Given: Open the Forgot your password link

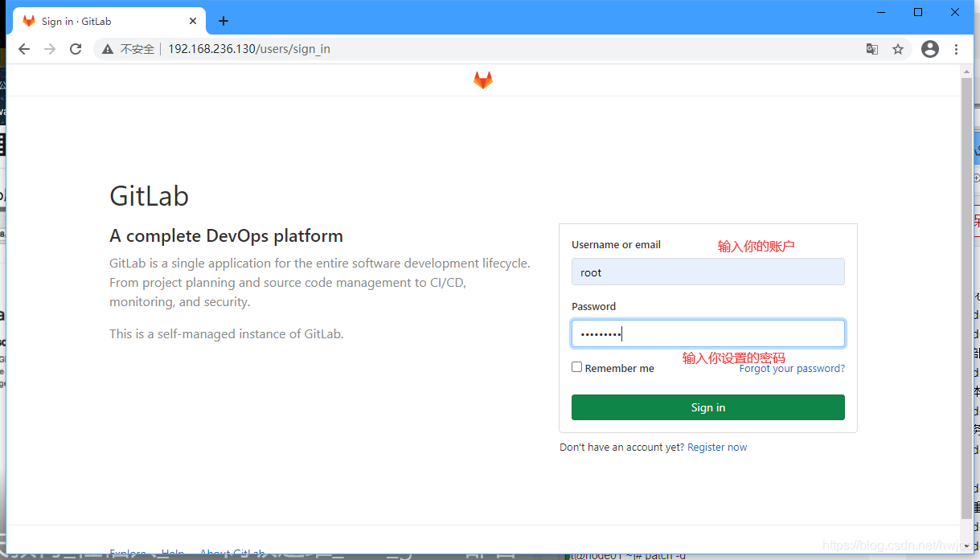Looking at the screenshot, I should [x=792, y=368].
